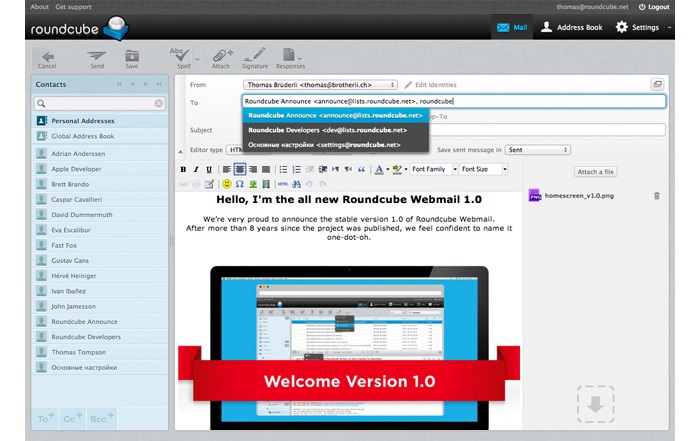700x441 pixels.
Task: Open background color dropdown arrow
Action: pos(406,169)
